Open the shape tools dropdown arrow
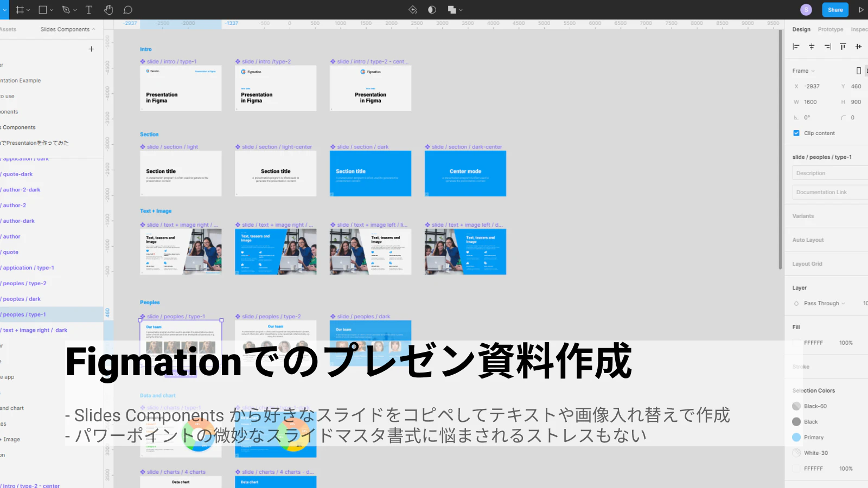Viewport: 868px width, 488px height. coord(52,10)
